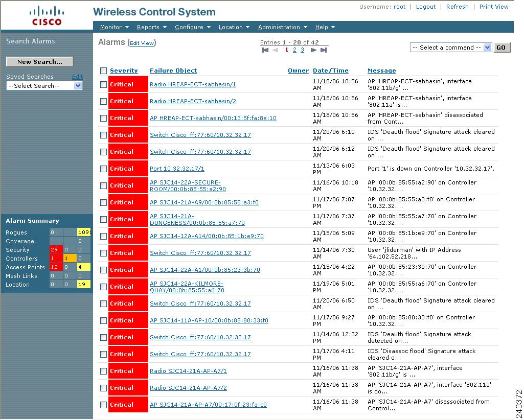Viewport: 524px width, 420px height.
Task: Sort alarms by Failure Object column
Action: pyautogui.click(x=173, y=71)
